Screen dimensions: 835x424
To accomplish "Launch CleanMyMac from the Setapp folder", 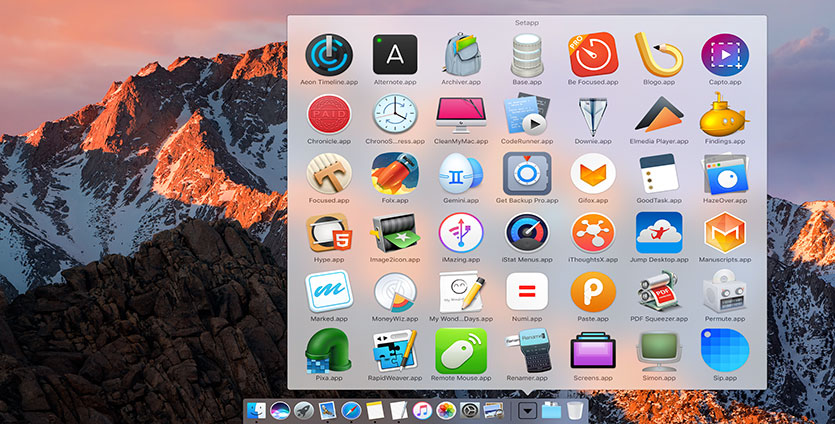I will (x=461, y=113).
